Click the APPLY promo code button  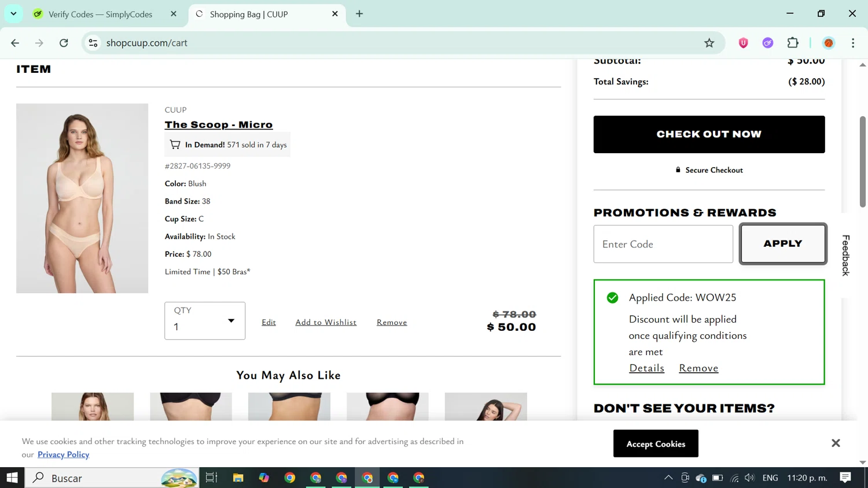tap(782, 244)
